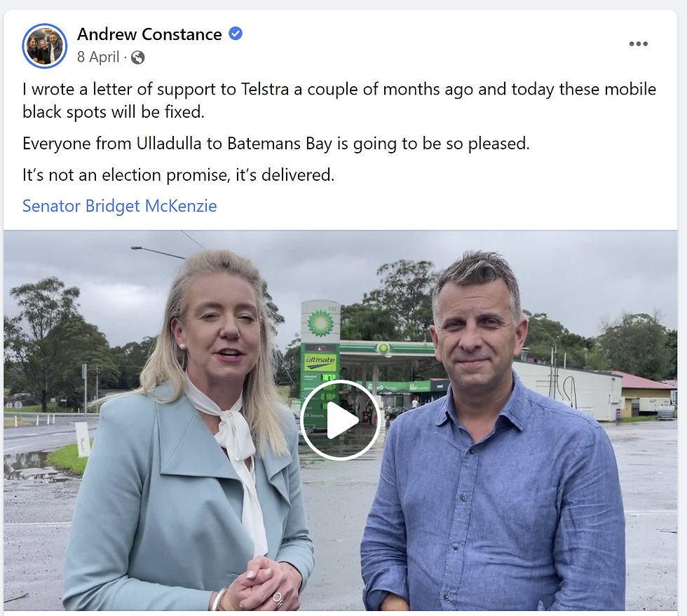Open Andrew Constance's circular profile picture
The width and height of the screenshot is (687, 616).
point(45,46)
